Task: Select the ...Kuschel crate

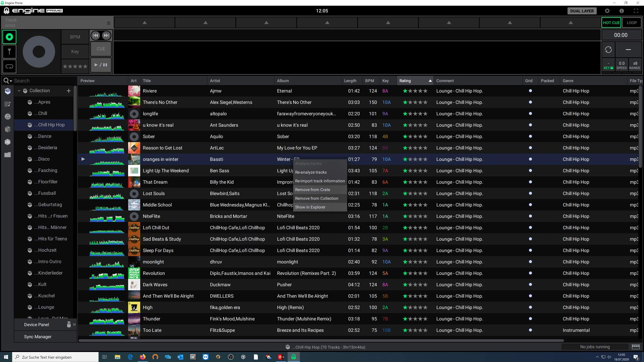Action: click(44, 296)
